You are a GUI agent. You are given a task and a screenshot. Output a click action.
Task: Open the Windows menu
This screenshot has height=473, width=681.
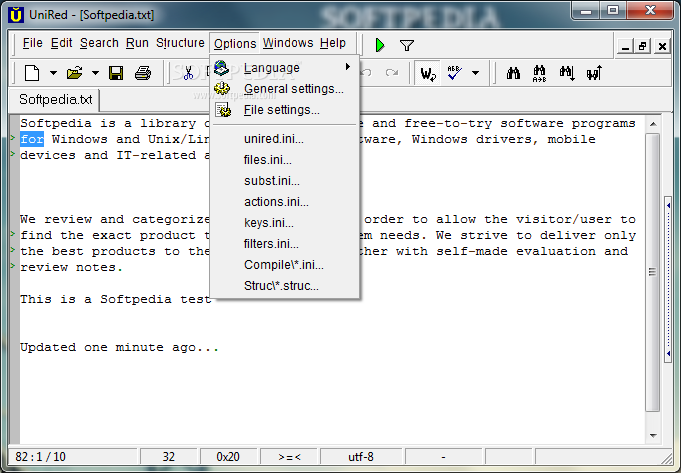(288, 43)
